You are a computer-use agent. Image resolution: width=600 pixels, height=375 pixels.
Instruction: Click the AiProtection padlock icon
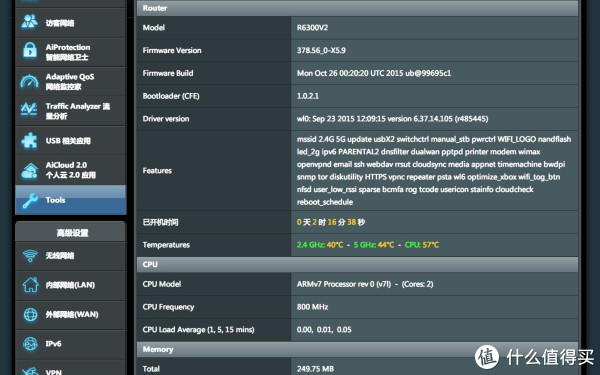29,51
